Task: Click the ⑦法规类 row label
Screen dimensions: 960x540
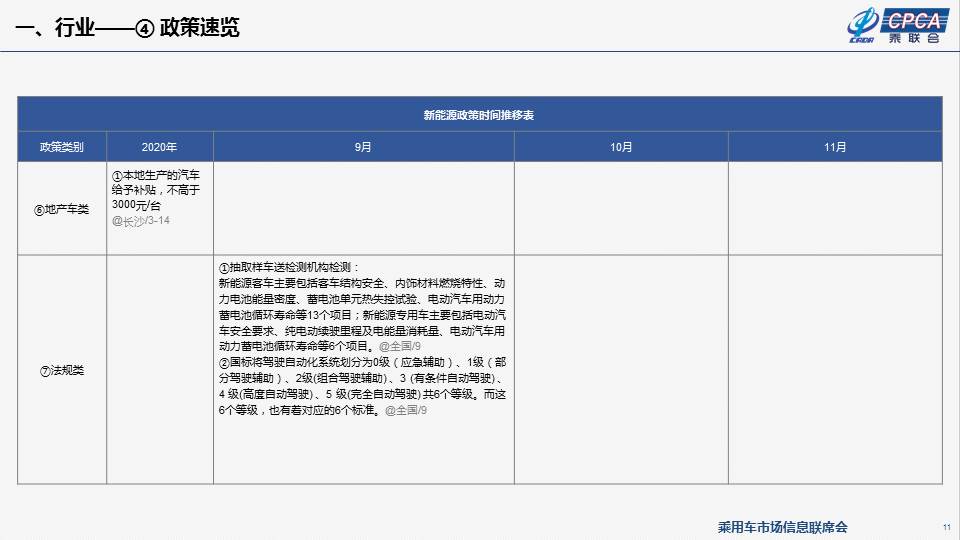Action: coord(62,370)
